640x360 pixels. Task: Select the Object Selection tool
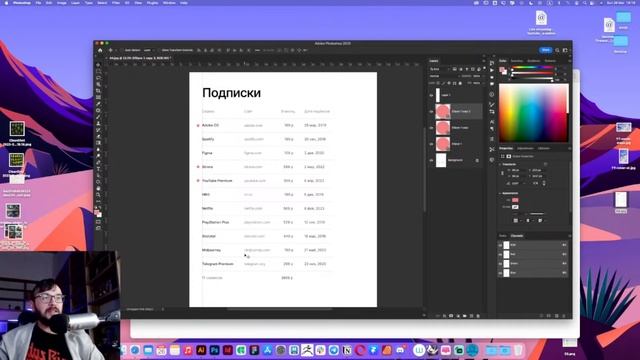click(x=98, y=84)
